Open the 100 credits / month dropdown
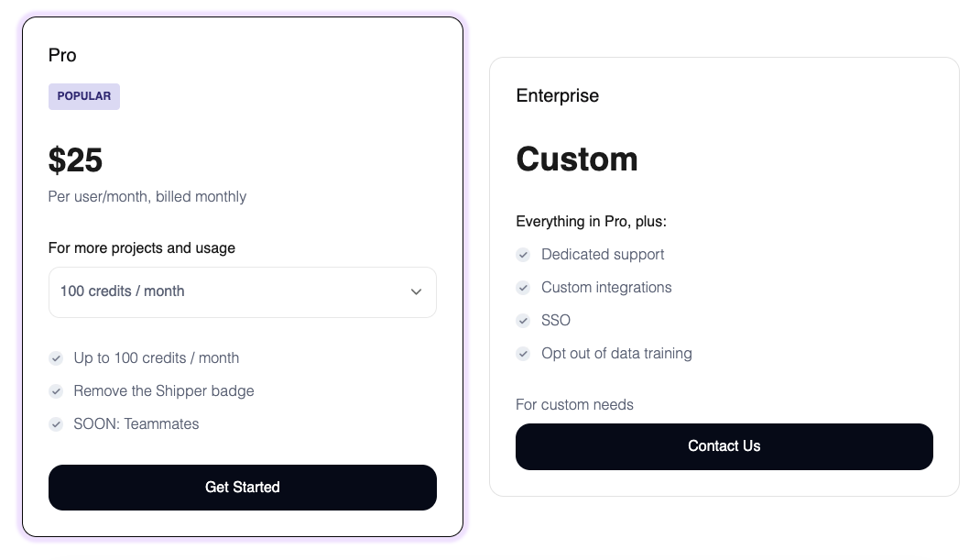This screenshot has width=980, height=560. tap(242, 291)
